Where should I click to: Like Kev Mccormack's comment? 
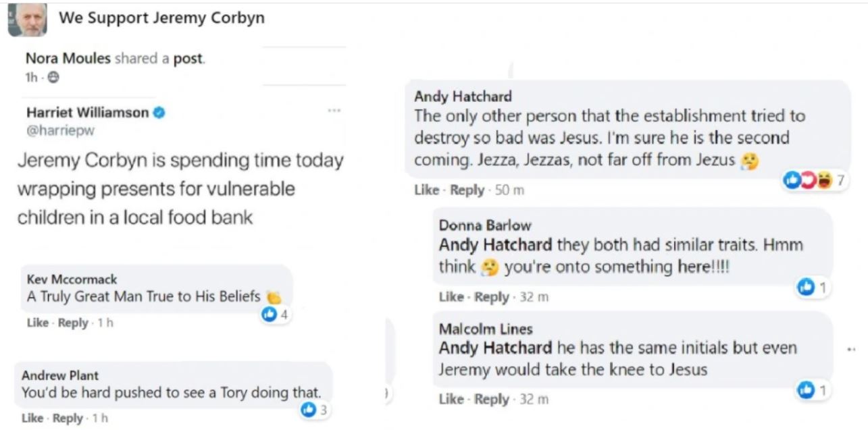tap(37, 323)
